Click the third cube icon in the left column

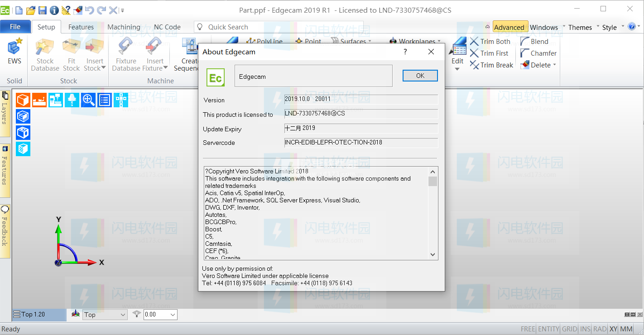pyautogui.click(x=23, y=133)
